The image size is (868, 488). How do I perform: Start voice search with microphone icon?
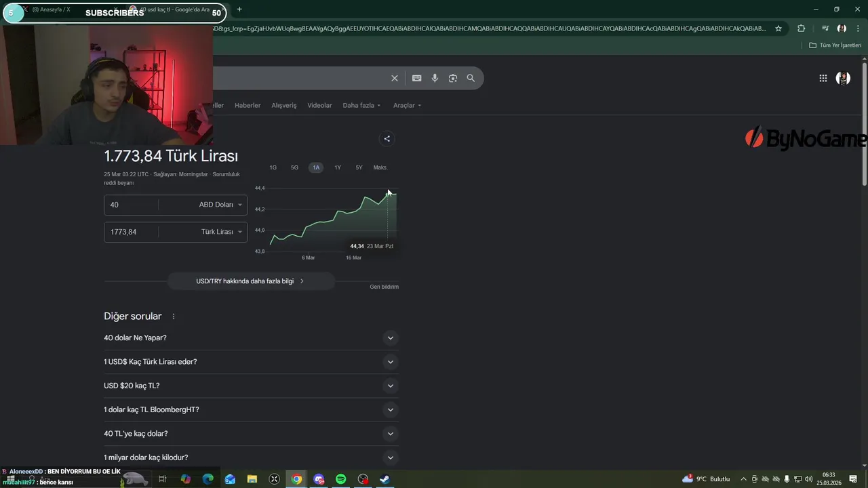tap(435, 78)
